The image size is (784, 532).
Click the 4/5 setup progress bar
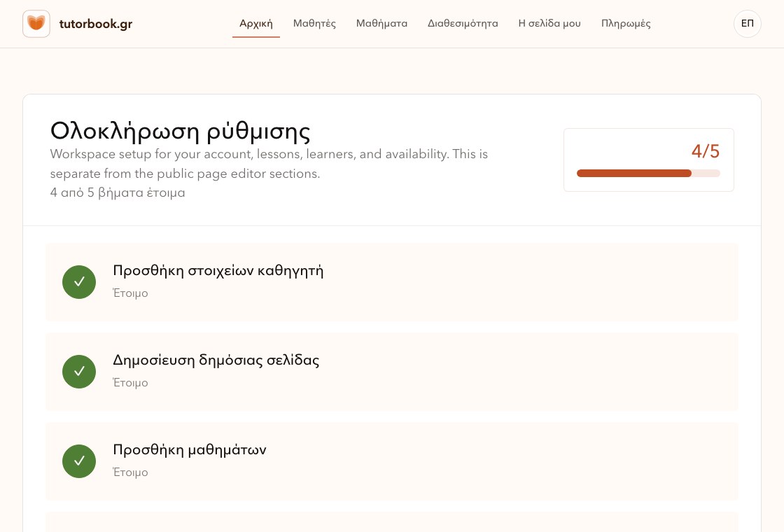click(x=648, y=174)
